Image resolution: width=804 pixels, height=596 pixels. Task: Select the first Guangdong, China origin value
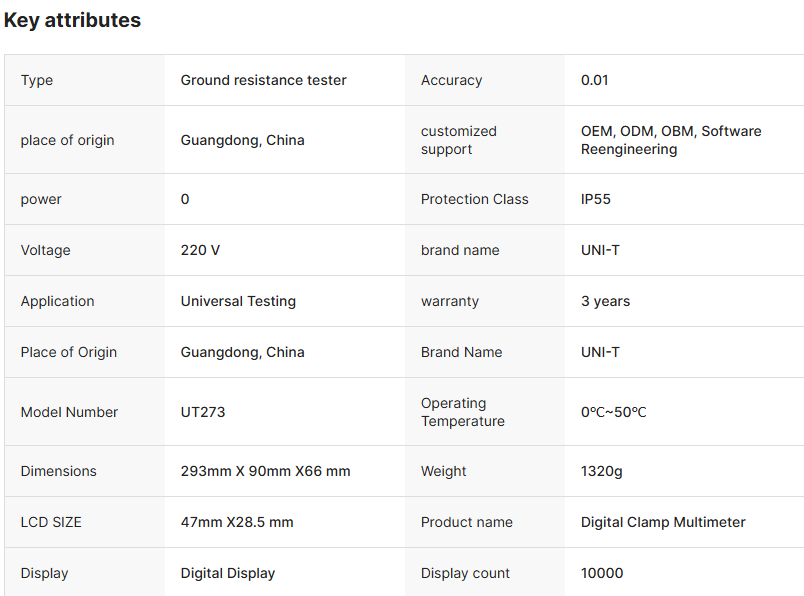click(x=242, y=140)
